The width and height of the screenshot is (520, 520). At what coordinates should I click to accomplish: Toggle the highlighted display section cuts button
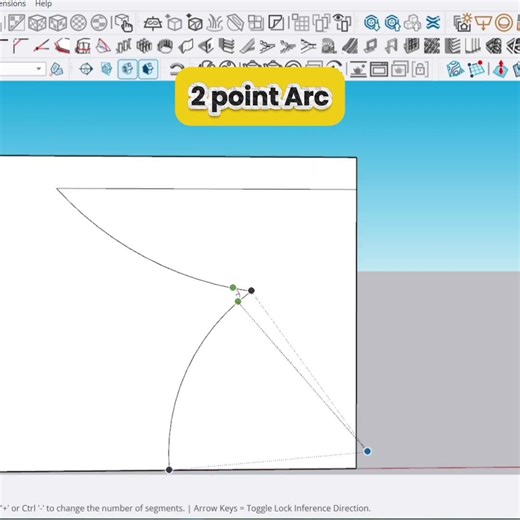tap(127, 69)
